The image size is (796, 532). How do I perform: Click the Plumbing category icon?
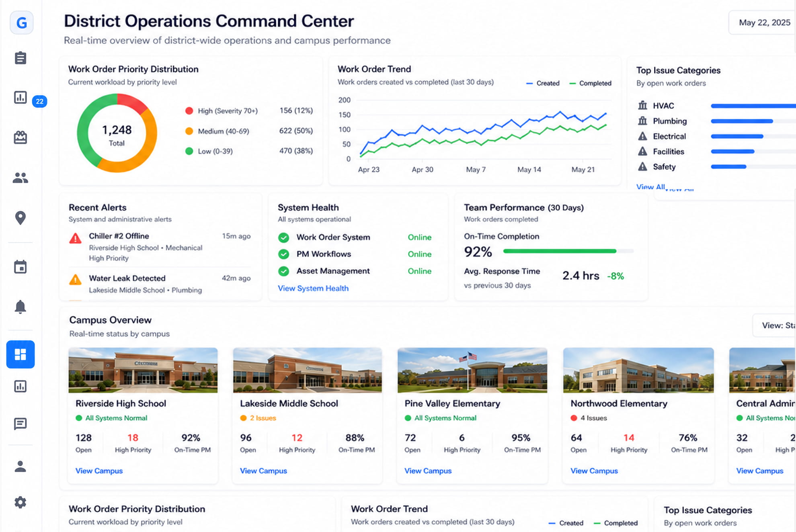(x=643, y=121)
